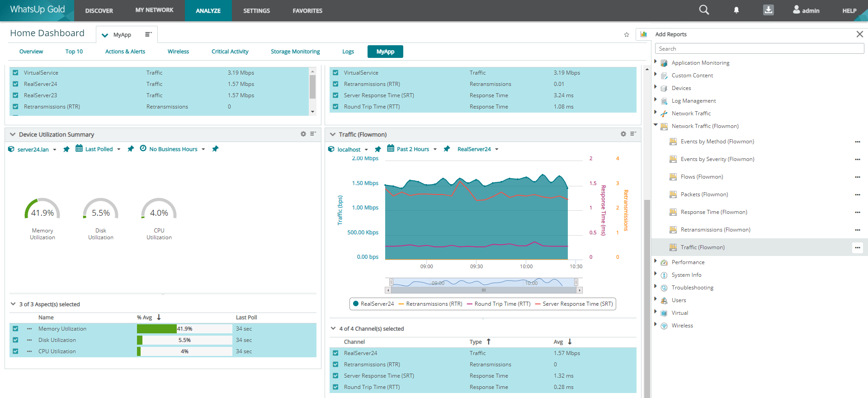
Task: Open the search magnifier in top bar
Action: click(x=704, y=10)
